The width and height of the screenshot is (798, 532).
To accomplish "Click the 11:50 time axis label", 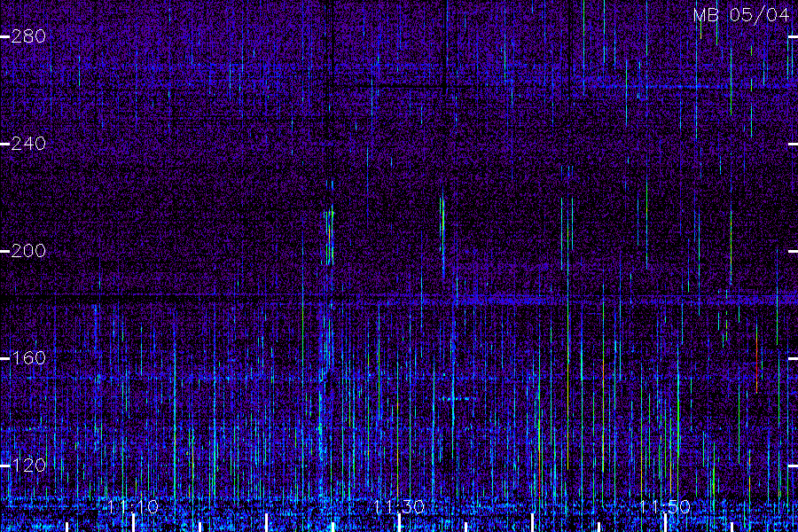I will coord(665,506).
